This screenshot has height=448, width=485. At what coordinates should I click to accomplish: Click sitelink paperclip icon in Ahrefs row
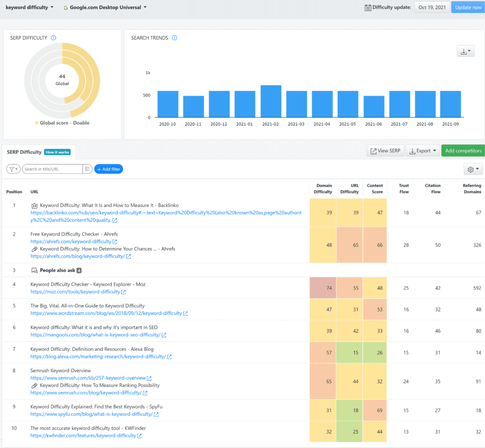34,249
